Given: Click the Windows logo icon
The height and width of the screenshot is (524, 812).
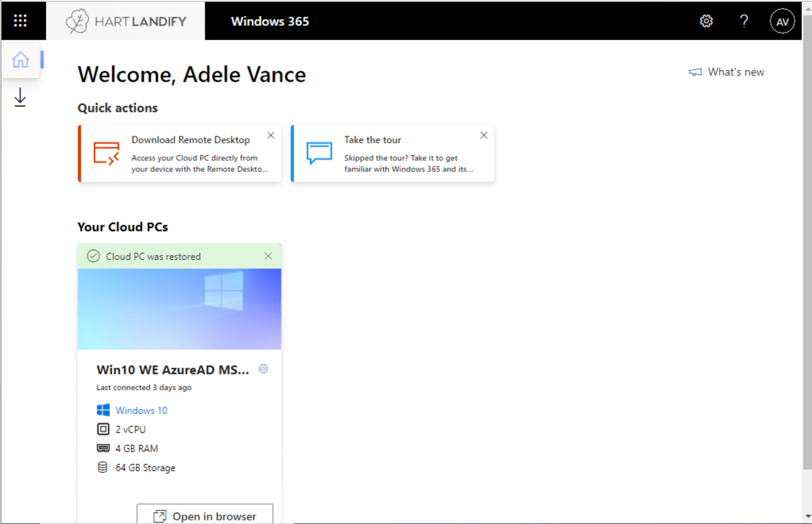Looking at the screenshot, I should [103, 410].
